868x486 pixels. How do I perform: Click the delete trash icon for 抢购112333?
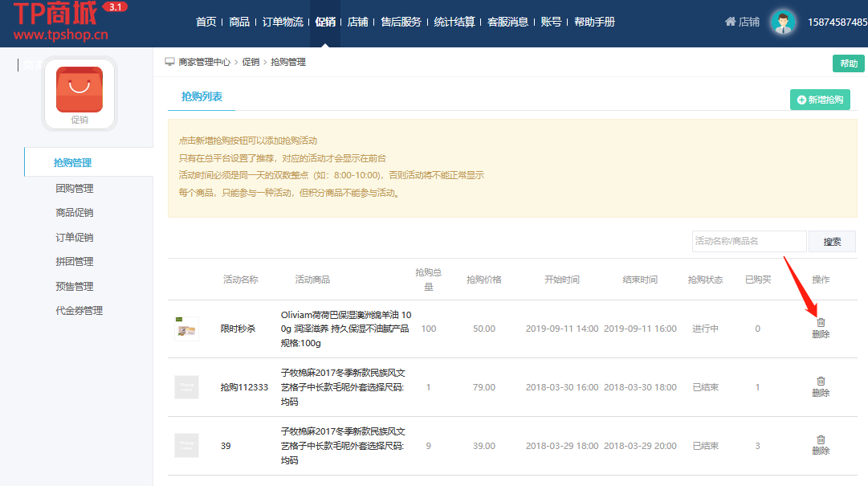[821, 381]
